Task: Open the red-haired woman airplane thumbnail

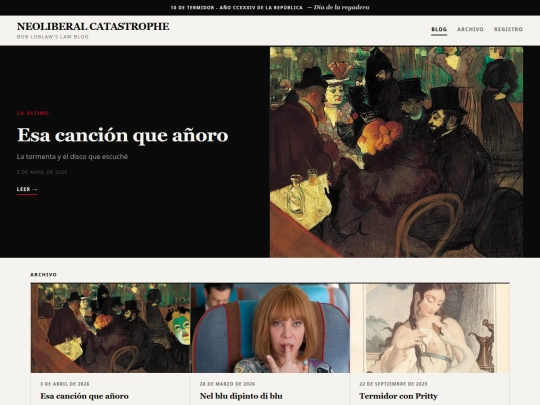Action: coord(270,328)
